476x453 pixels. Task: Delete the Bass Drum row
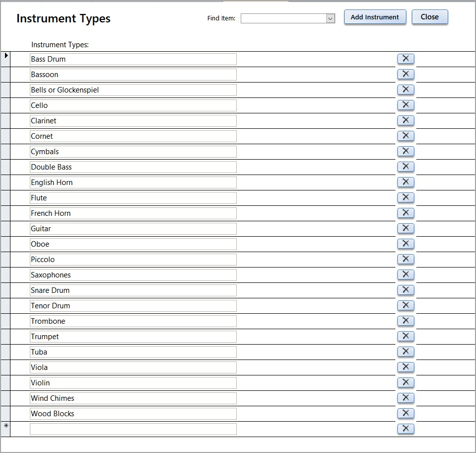click(x=405, y=59)
